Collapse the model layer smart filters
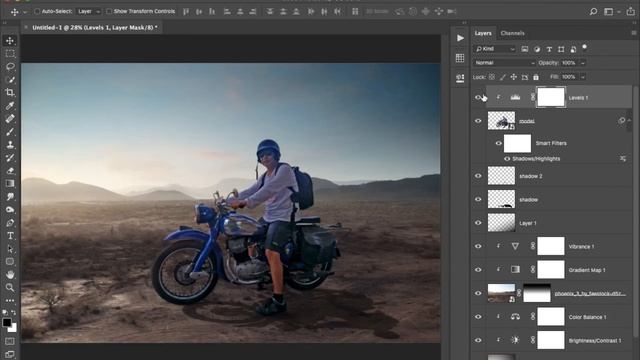 pyautogui.click(x=629, y=120)
